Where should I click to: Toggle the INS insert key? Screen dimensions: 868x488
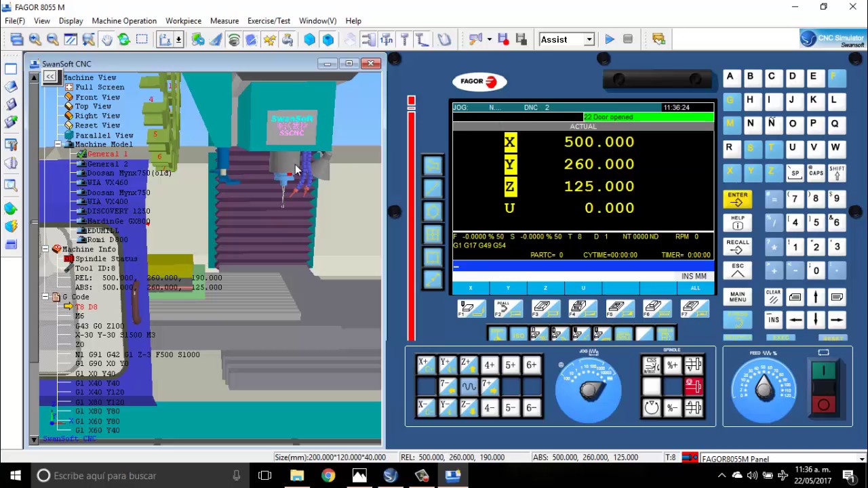click(773, 319)
